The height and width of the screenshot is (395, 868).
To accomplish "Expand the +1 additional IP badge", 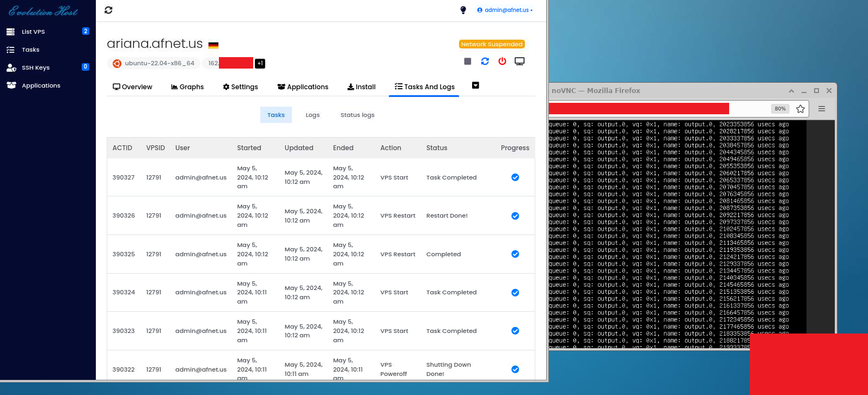I will pyautogui.click(x=260, y=64).
